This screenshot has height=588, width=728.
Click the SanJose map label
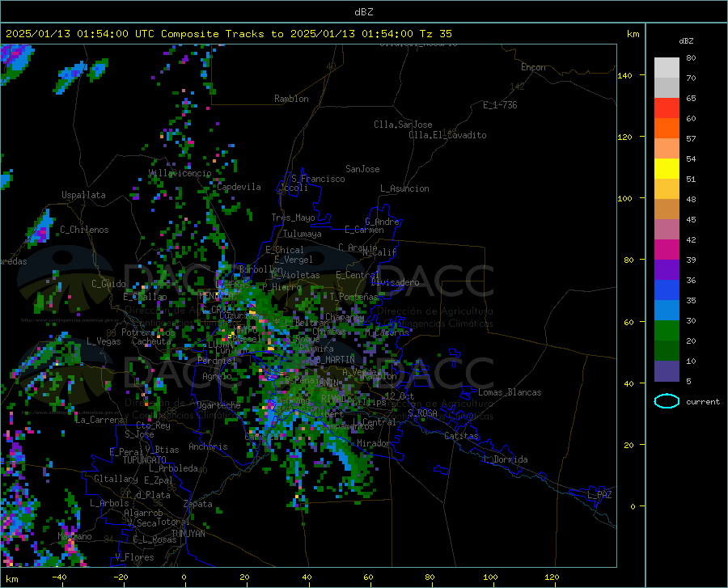coord(362,169)
